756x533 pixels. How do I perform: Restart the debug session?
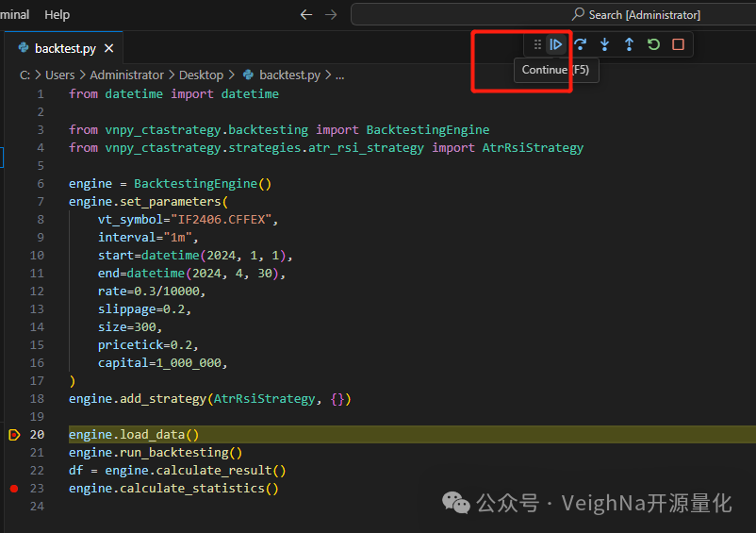click(x=653, y=44)
